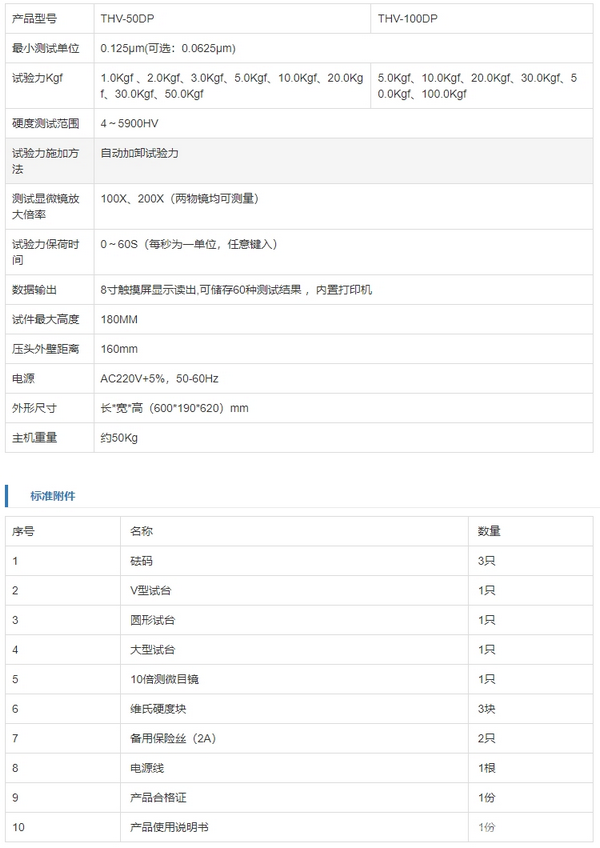
Task: Click the 最小测试单位 label
Action: coord(46,48)
